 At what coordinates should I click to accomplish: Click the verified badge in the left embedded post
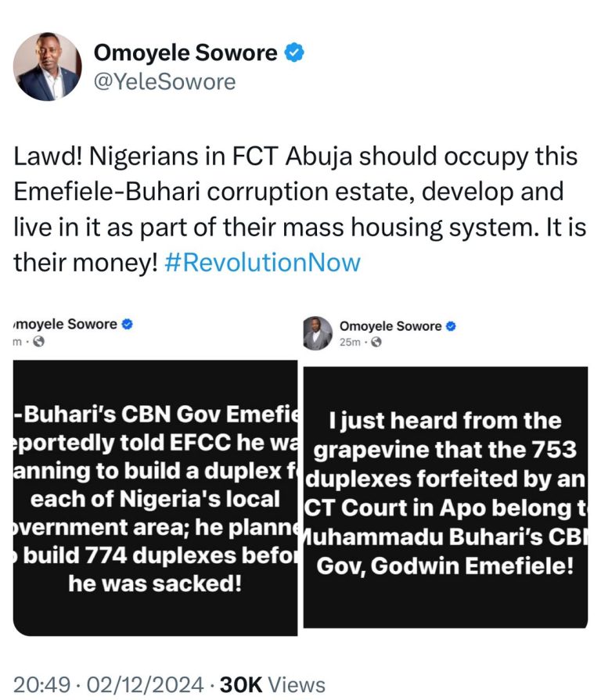click(126, 324)
